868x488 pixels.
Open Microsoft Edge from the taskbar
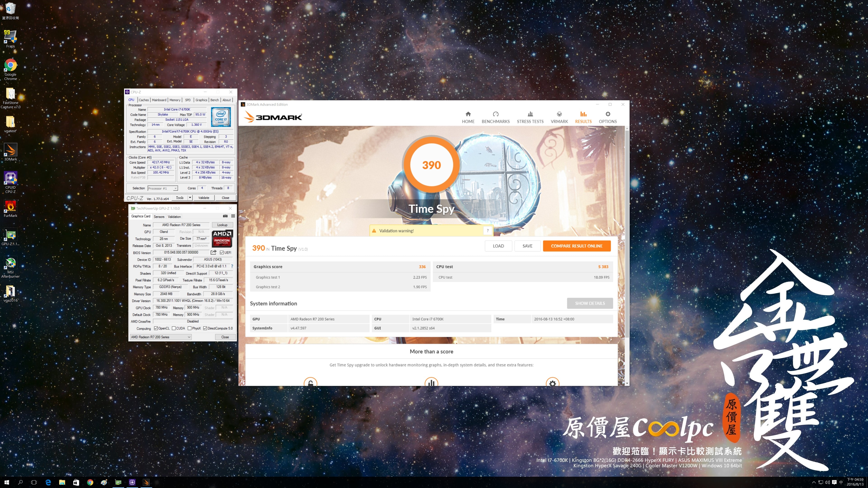48,482
